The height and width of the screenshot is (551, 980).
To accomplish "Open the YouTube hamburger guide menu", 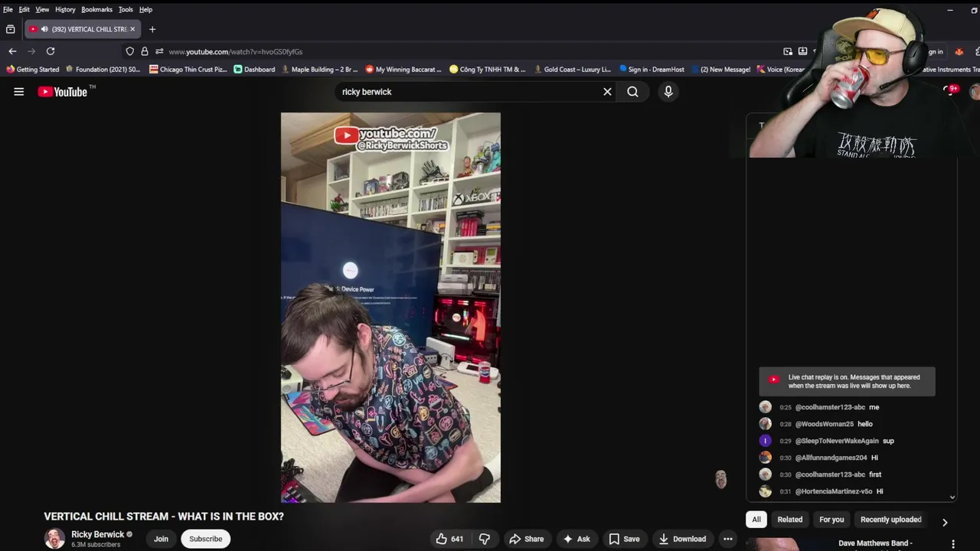I will pyautogui.click(x=19, y=92).
